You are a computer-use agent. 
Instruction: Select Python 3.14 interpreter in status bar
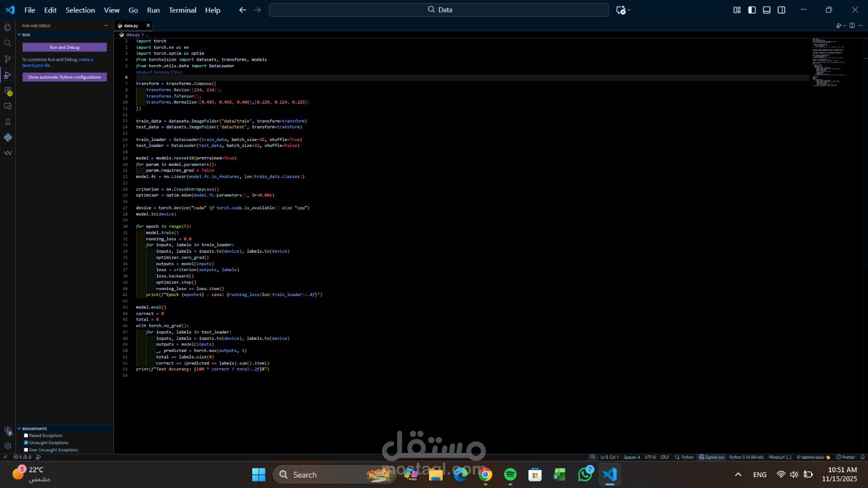[x=746, y=457]
